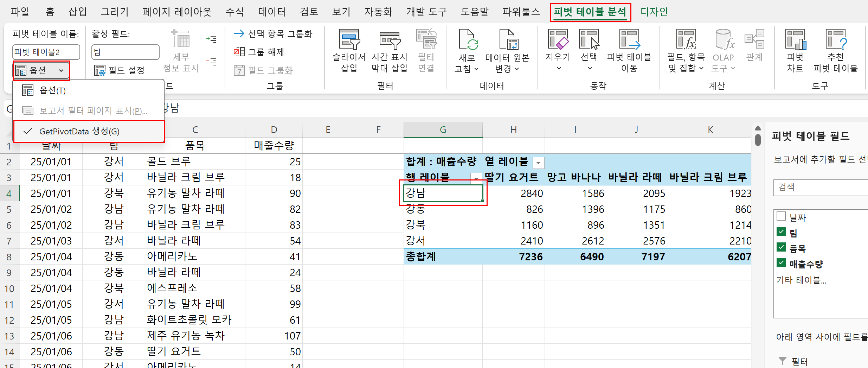Click the field search box 검색
Viewport: 868px width, 368px height.
point(821,188)
